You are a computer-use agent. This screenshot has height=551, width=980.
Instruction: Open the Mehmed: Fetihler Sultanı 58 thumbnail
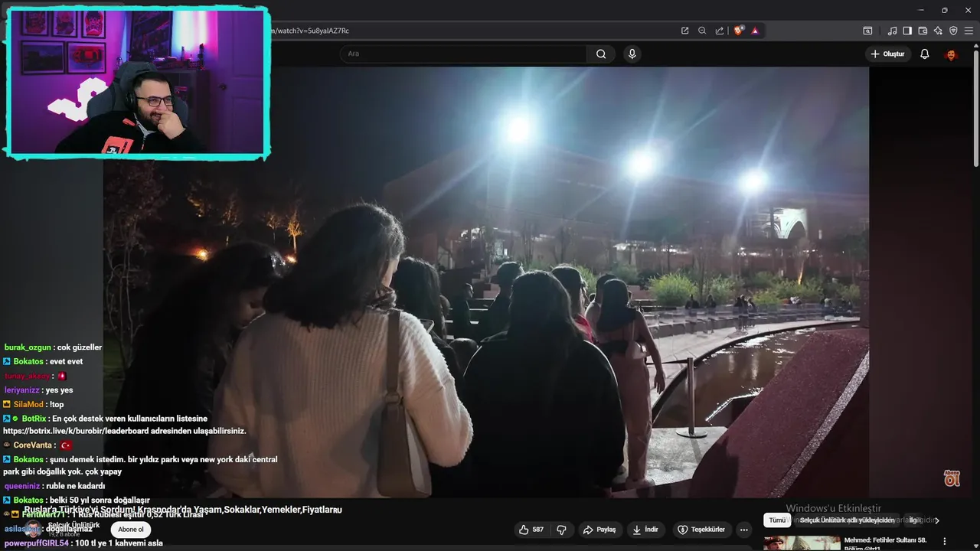(802, 543)
